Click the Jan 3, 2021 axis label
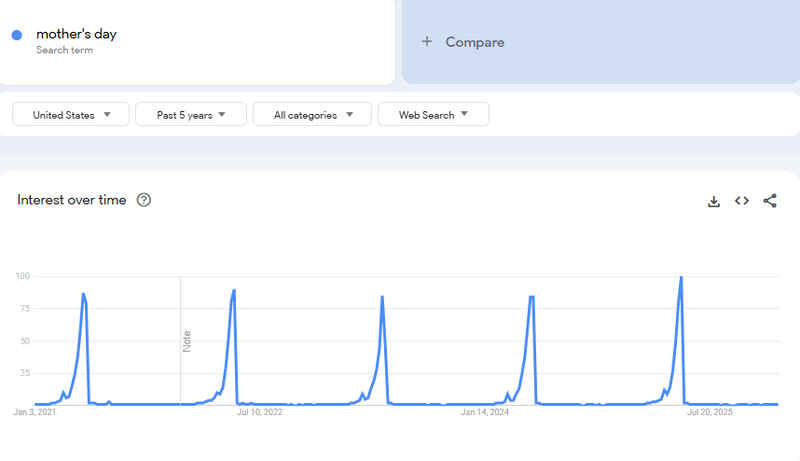Screen dimensions: 800x461 pos(35,412)
